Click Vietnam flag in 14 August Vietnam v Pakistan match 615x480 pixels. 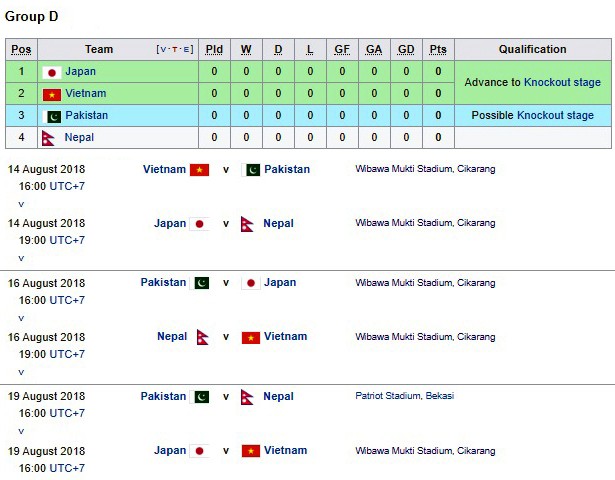pyautogui.click(x=199, y=170)
